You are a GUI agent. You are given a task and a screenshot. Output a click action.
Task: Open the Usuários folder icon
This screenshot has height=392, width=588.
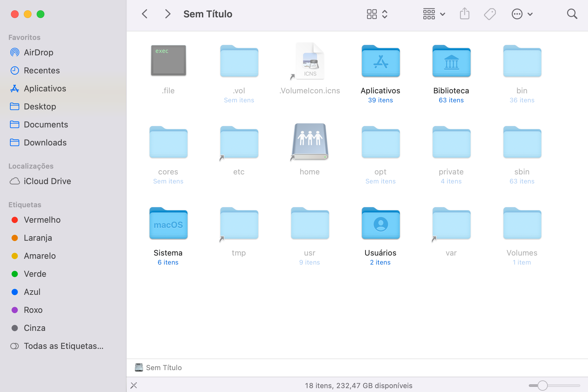coord(381,224)
